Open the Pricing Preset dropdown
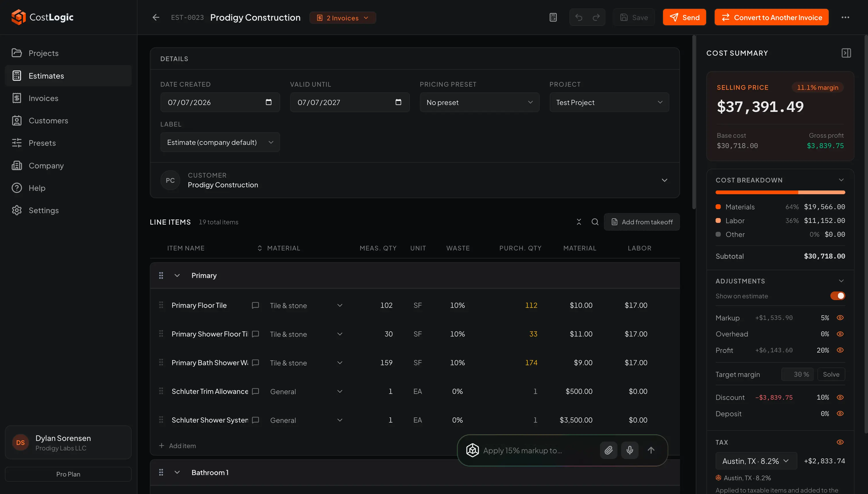Viewport: 868px width, 494px height. 479,102
